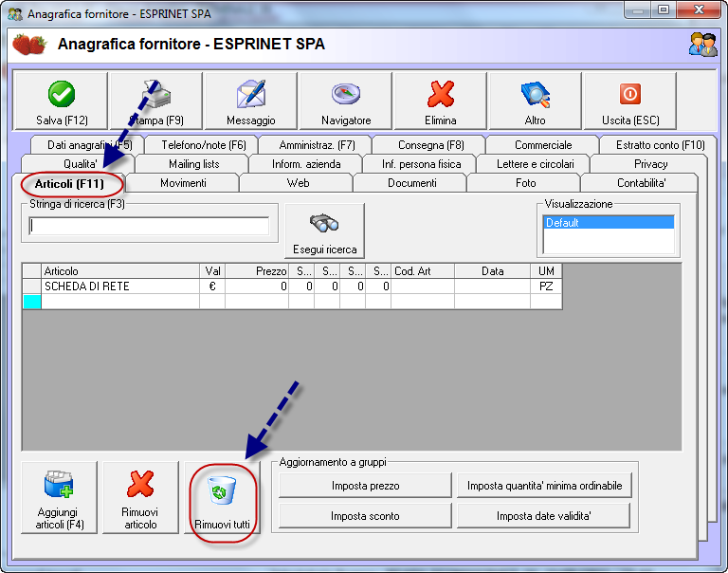Click Aggiungi articoli (F4) button
728x573 pixels.
[60, 497]
